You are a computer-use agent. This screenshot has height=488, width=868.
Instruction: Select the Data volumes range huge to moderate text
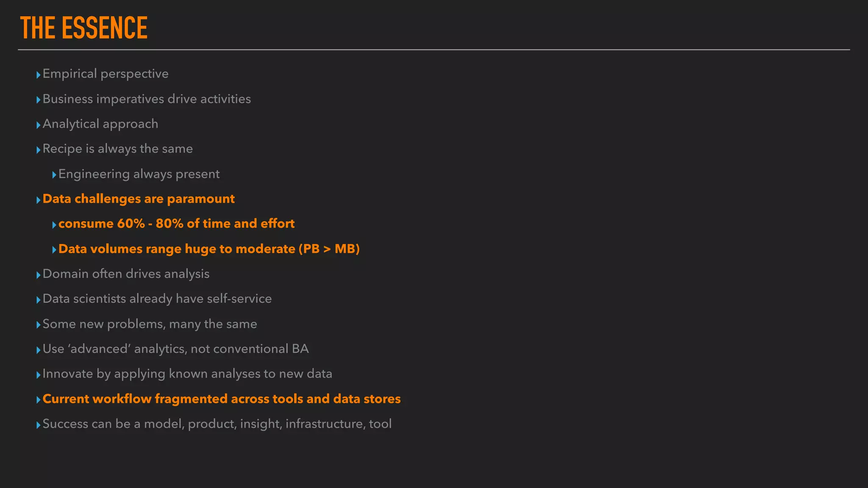point(209,249)
